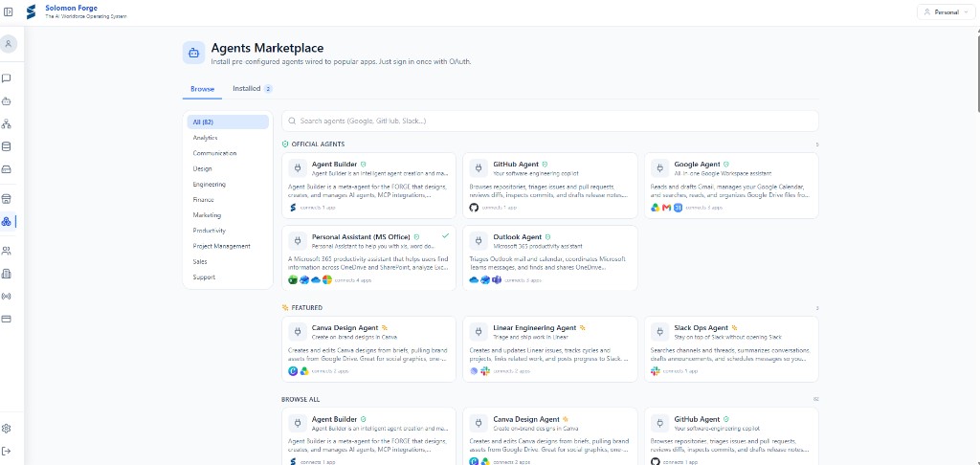Toggle the sidebar panel icon
This screenshot has width=980, height=465.
(8, 11)
